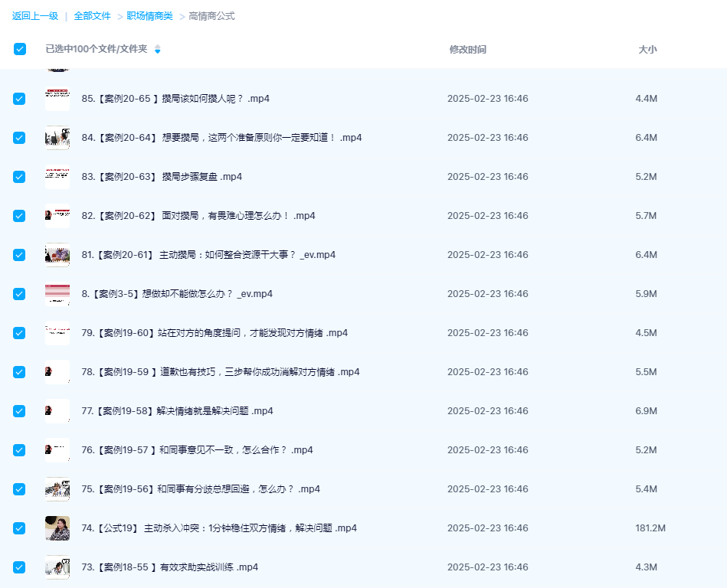Image resolution: width=727 pixels, height=588 pixels.
Task: Click the thumbnail of 74【公式19】video
Action: click(57, 528)
